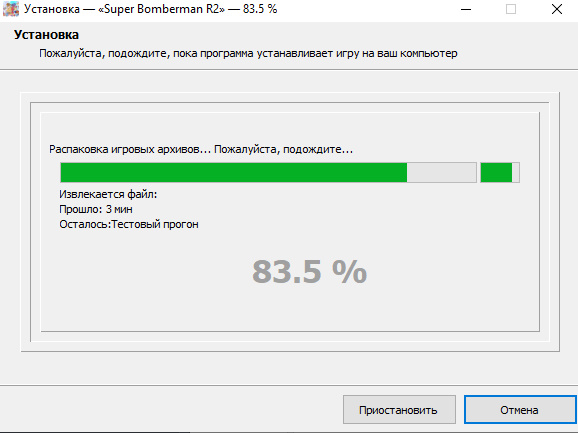Click the Осталось: Тестовый прогон label
Screen dimensions: 578x433
[129, 224]
